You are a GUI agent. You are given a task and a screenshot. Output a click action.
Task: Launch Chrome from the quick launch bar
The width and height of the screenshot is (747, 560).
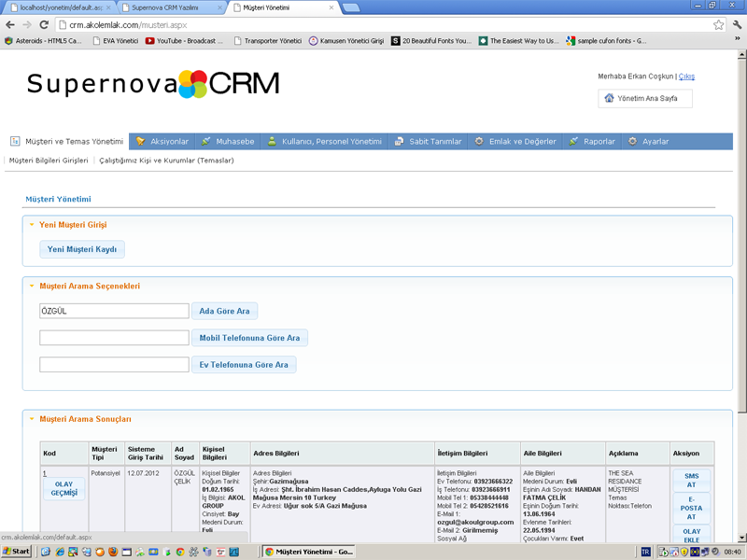click(x=180, y=552)
